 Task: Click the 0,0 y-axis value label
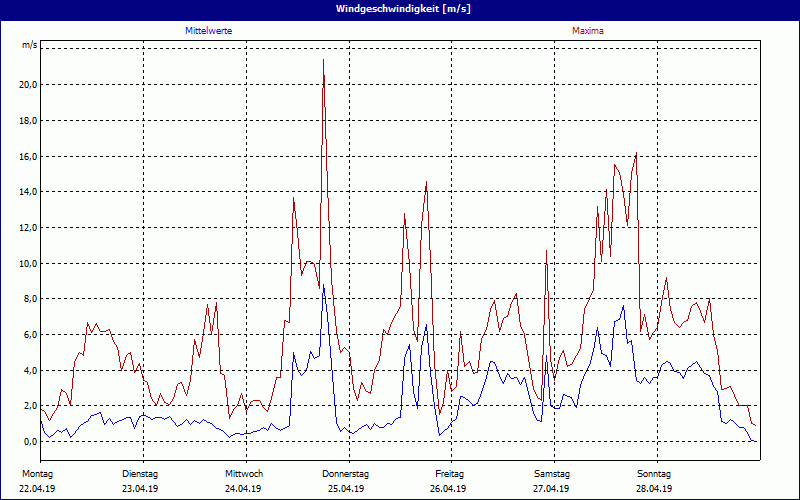(29, 442)
